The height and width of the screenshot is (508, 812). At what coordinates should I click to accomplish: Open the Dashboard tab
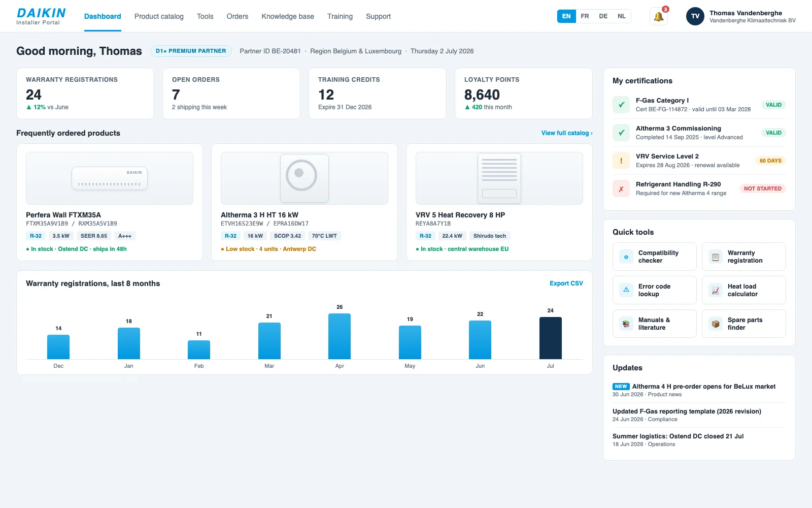[x=103, y=16]
